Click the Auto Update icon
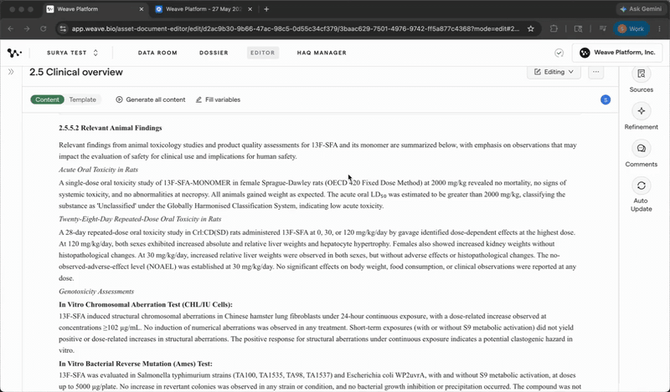The width and height of the screenshot is (670, 392). pyautogui.click(x=641, y=186)
